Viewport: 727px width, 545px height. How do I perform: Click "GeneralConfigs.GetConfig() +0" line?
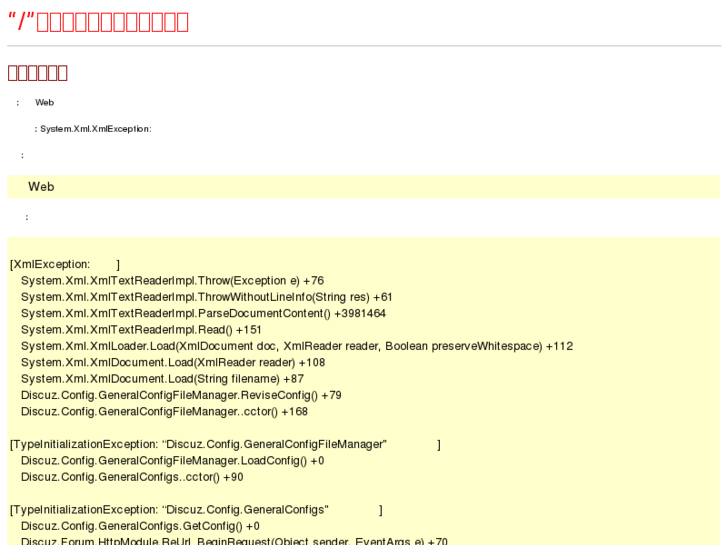coord(140,526)
